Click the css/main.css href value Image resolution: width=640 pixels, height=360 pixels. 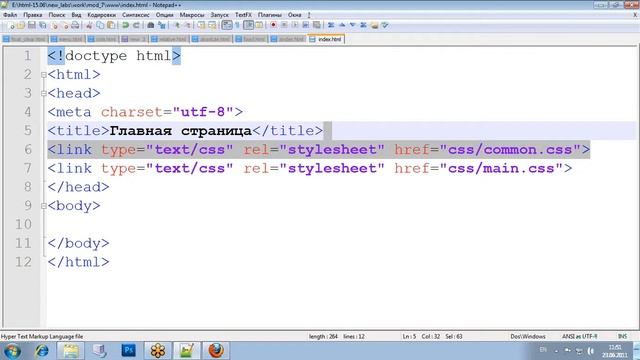[x=501, y=169]
